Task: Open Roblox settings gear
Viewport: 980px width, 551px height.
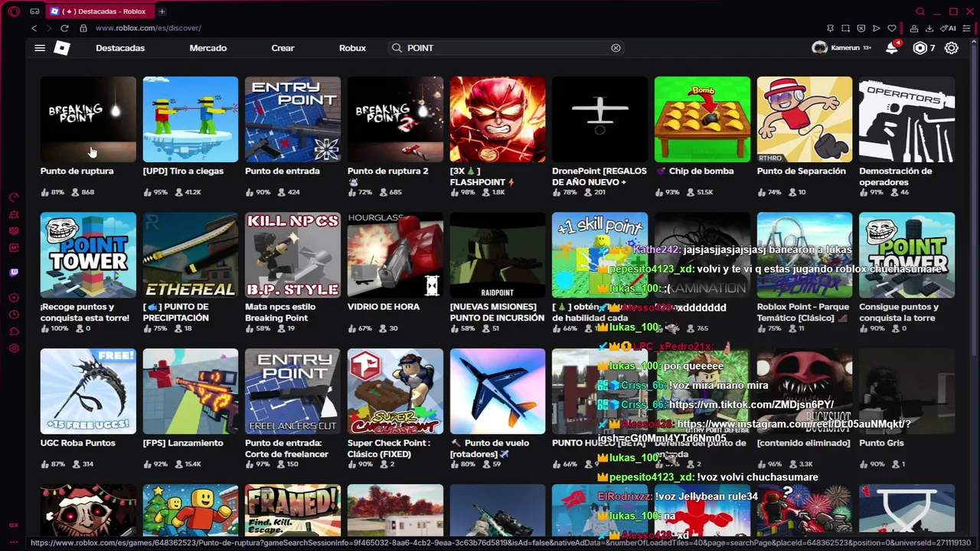Action: (x=952, y=47)
